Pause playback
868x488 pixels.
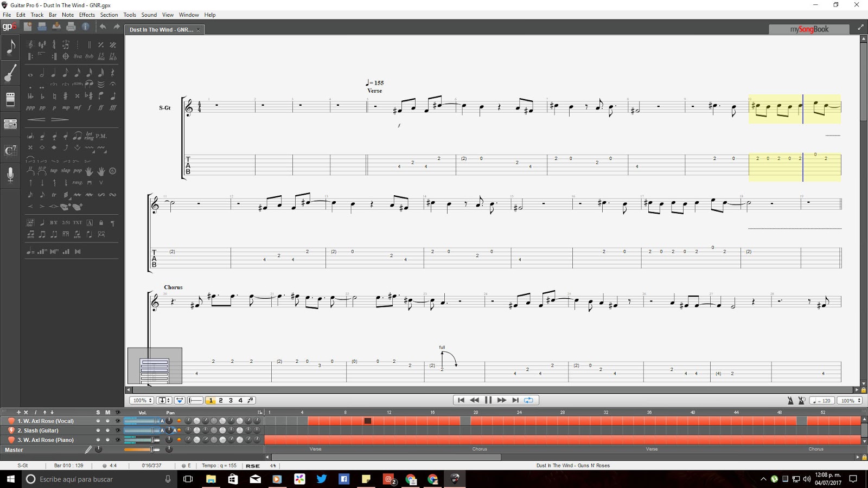tap(488, 400)
